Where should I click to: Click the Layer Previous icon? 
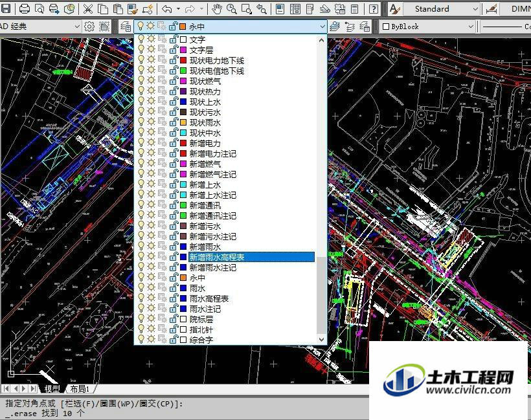coord(350,27)
